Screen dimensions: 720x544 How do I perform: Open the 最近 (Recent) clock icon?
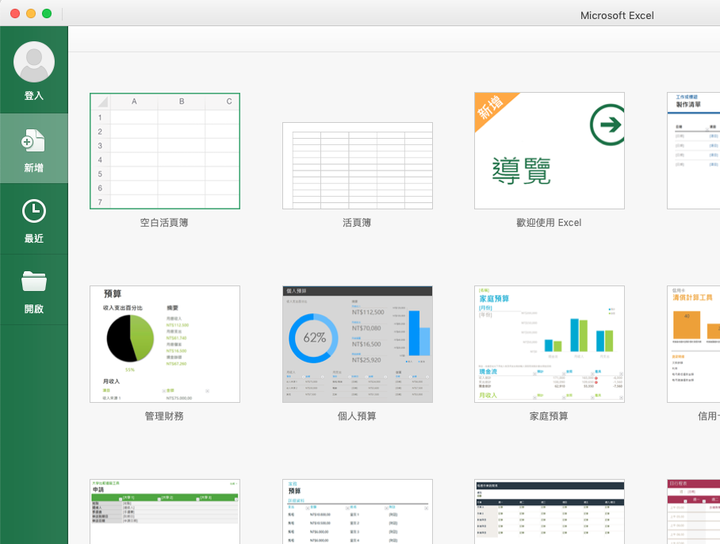point(34,211)
